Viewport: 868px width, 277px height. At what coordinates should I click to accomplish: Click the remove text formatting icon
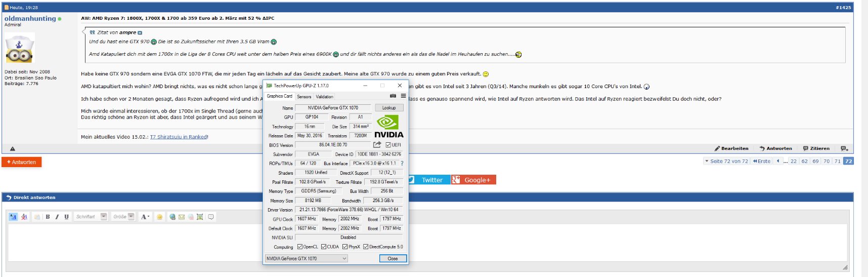point(24,217)
